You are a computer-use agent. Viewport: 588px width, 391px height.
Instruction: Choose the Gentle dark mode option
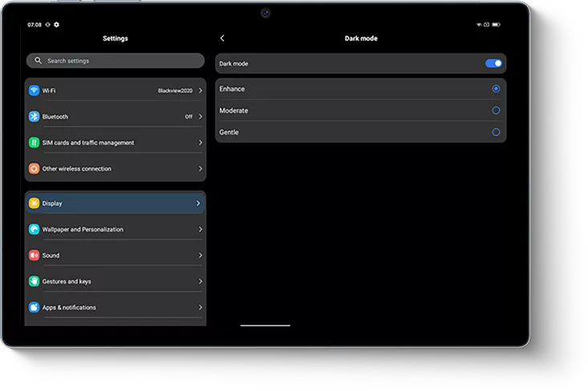pos(496,132)
